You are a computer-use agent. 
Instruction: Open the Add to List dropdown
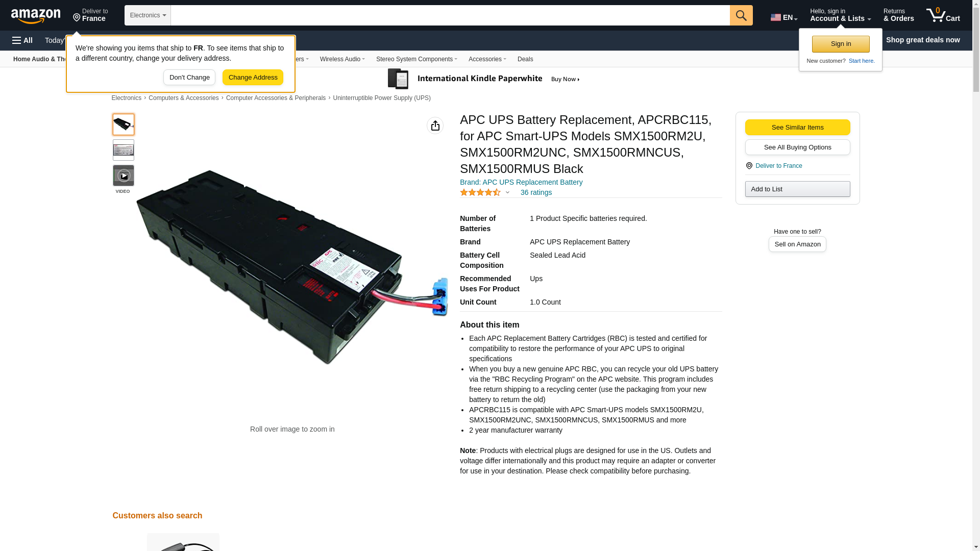click(797, 189)
